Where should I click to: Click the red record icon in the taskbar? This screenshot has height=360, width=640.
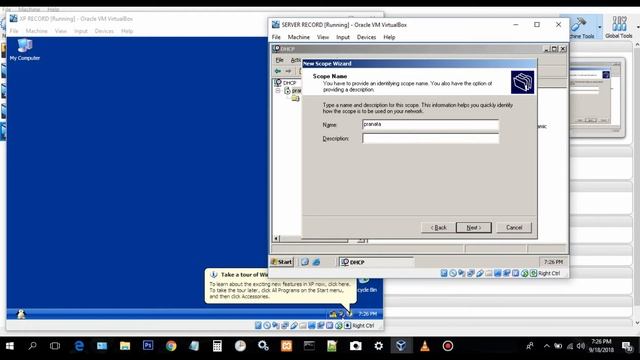[x=448, y=346]
